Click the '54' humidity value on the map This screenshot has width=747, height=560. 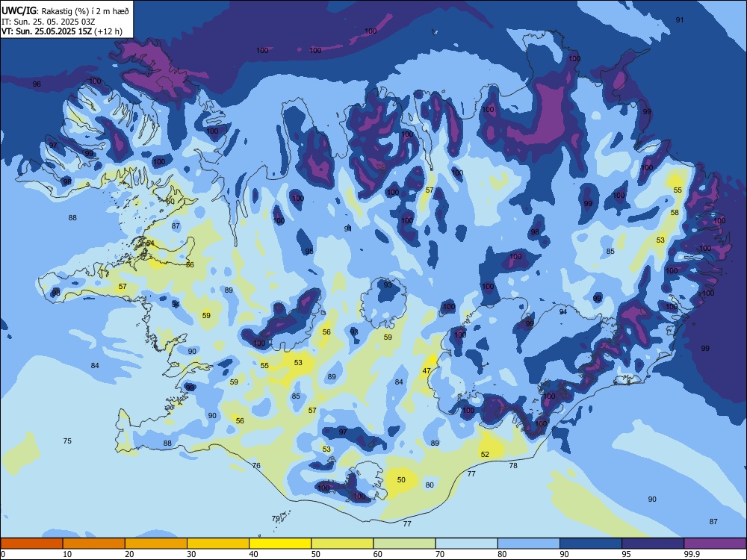click(150, 243)
